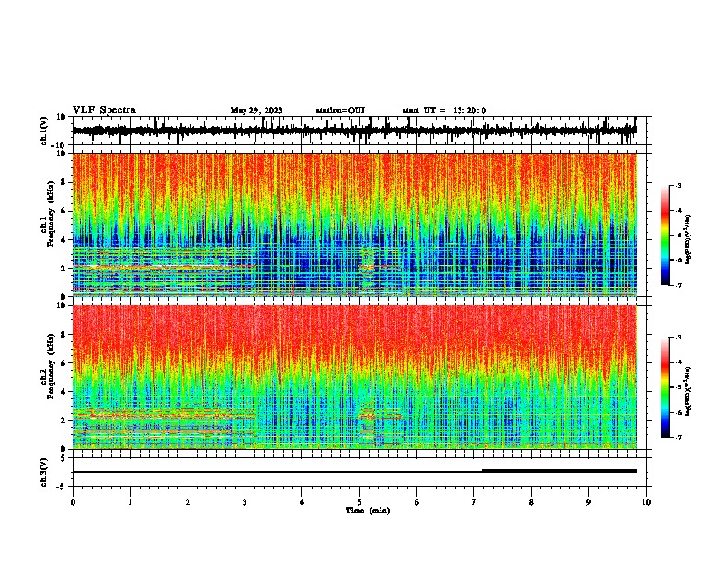This screenshot has height=563, width=728.
Task: Click the "ch.3(V)" axis label
Action: coord(44,472)
